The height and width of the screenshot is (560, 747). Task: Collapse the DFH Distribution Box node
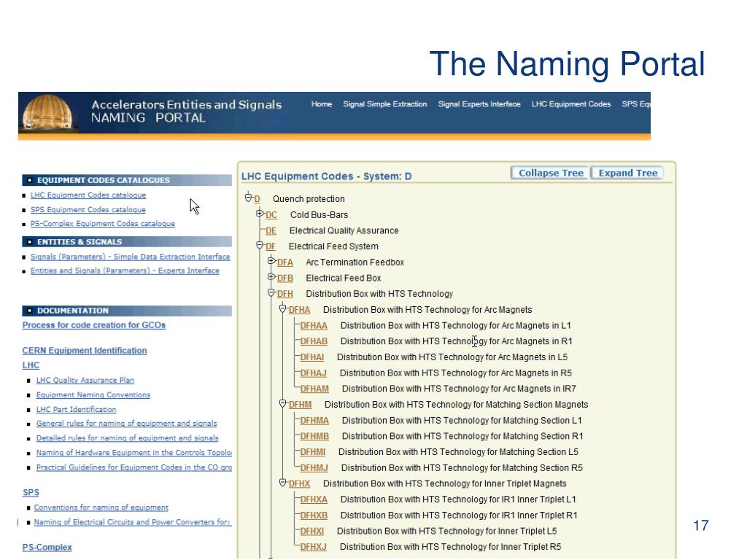pos(271,292)
